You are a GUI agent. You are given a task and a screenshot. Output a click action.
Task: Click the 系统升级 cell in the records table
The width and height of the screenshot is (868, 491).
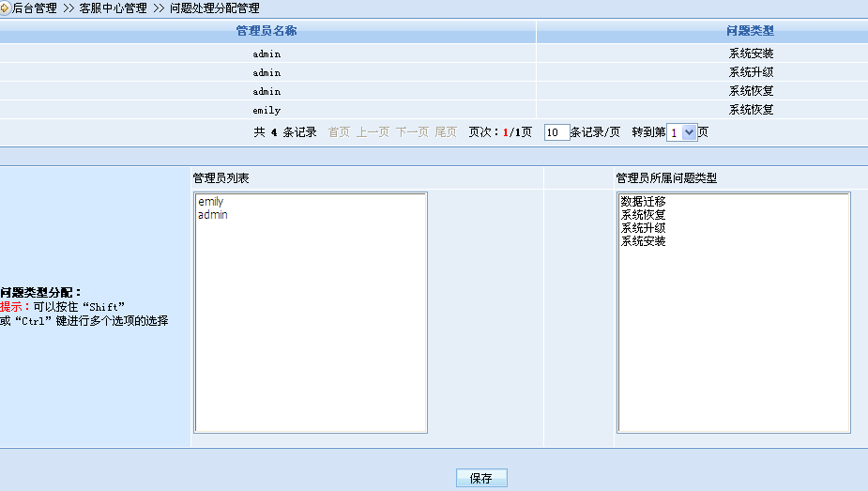click(x=751, y=72)
